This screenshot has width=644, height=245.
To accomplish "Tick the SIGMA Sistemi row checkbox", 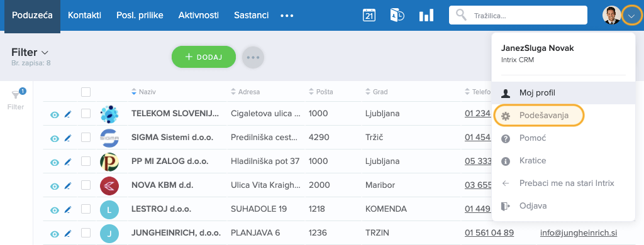I will coord(86,138).
